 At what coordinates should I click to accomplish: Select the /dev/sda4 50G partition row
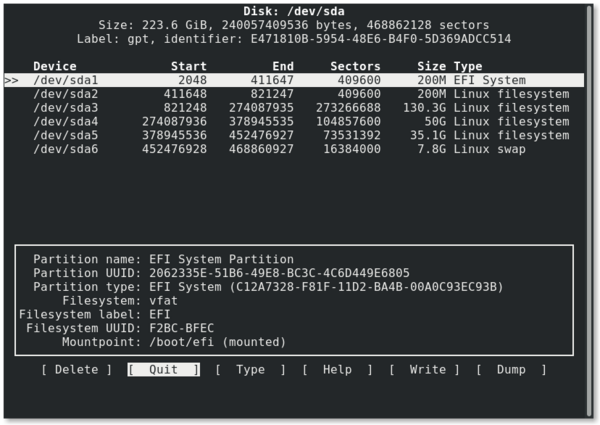pyautogui.click(x=294, y=121)
